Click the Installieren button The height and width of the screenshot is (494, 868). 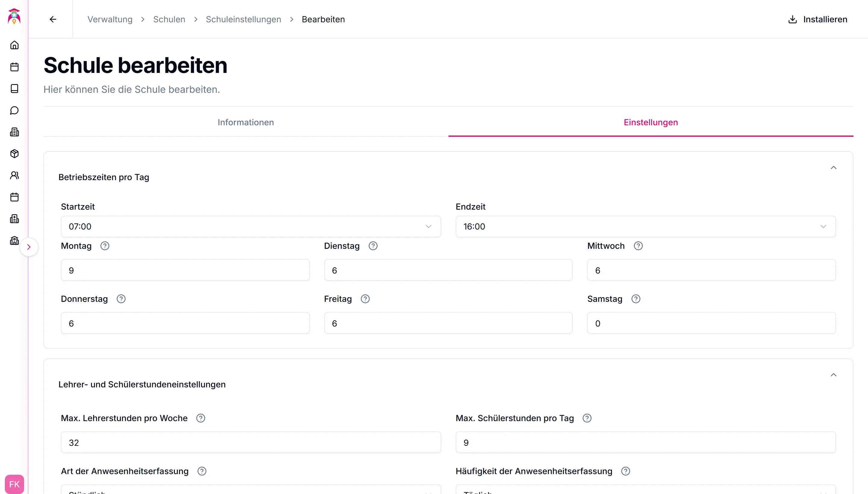817,19
